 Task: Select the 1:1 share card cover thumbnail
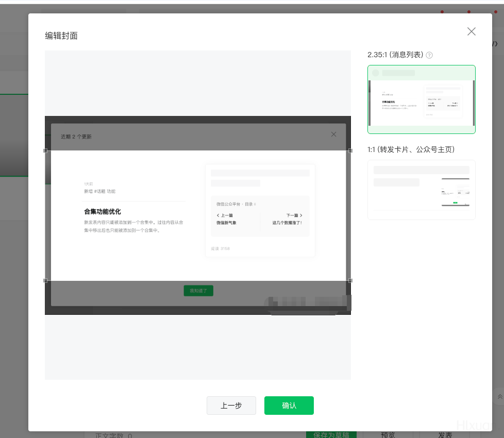[422, 190]
